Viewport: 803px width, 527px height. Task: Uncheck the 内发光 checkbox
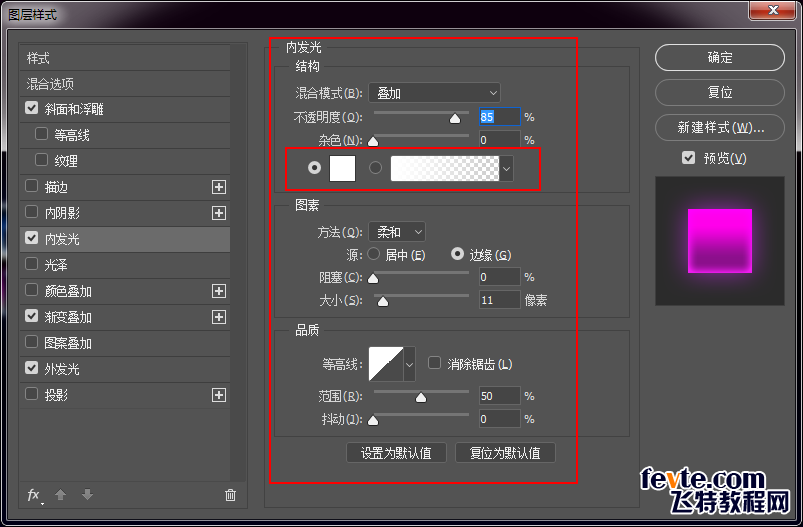[32, 238]
